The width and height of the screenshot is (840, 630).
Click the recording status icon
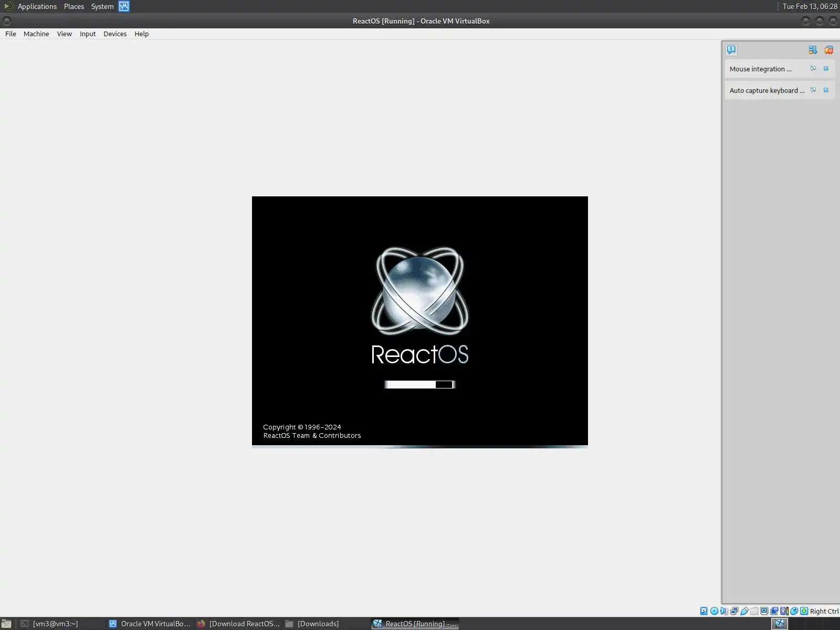[x=774, y=611]
